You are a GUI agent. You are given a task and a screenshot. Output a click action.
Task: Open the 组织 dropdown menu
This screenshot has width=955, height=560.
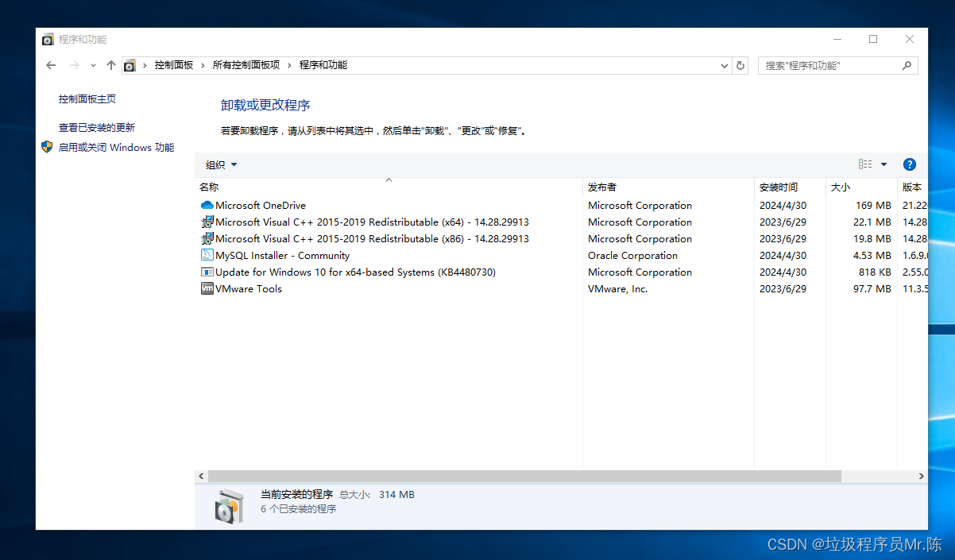[x=221, y=164]
